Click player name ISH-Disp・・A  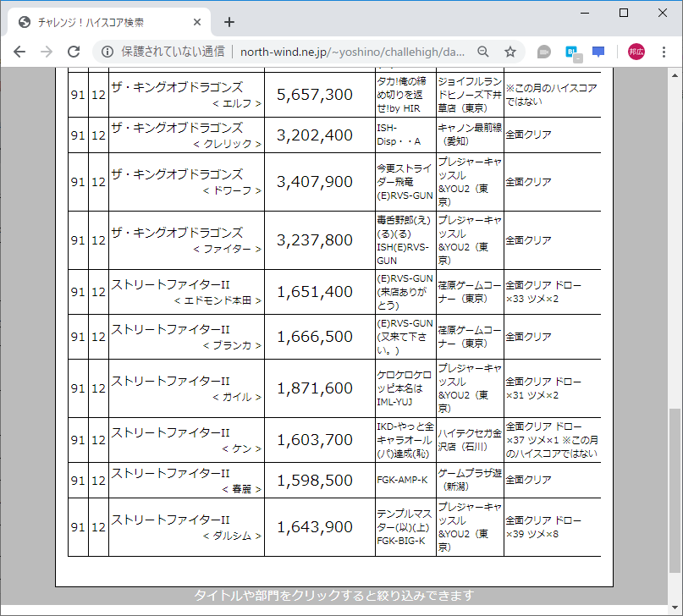click(x=399, y=135)
